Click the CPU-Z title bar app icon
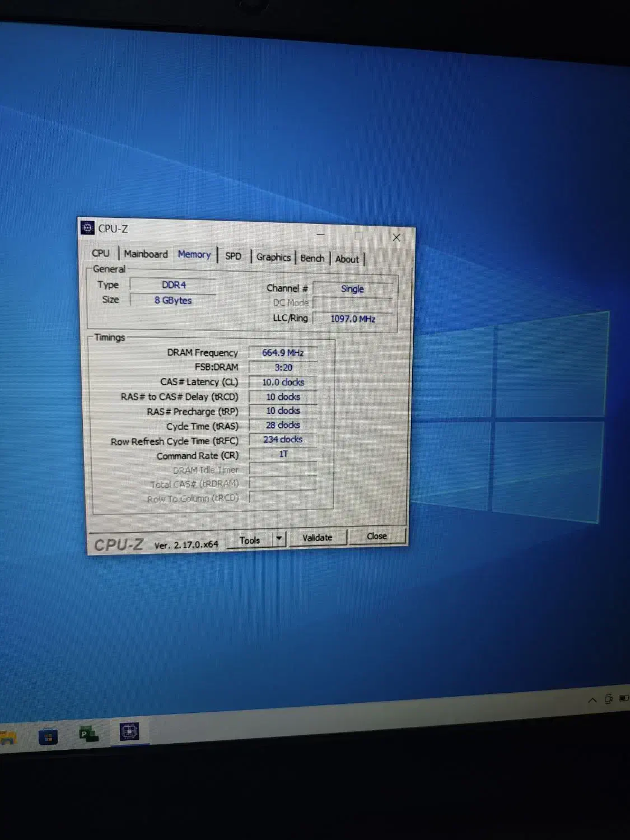 pyautogui.click(x=87, y=227)
